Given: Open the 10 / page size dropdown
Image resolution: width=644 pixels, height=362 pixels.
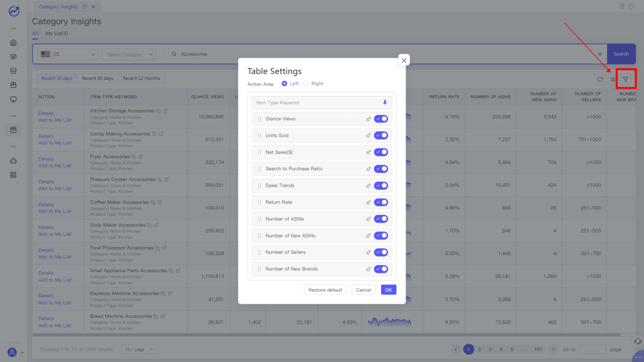Looking at the screenshot, I should 139,349.
